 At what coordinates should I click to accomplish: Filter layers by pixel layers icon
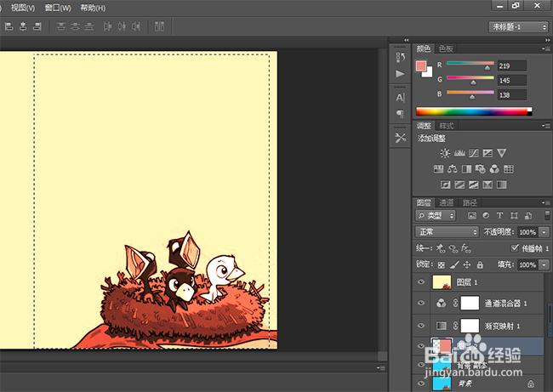click(x=472, y=215)
